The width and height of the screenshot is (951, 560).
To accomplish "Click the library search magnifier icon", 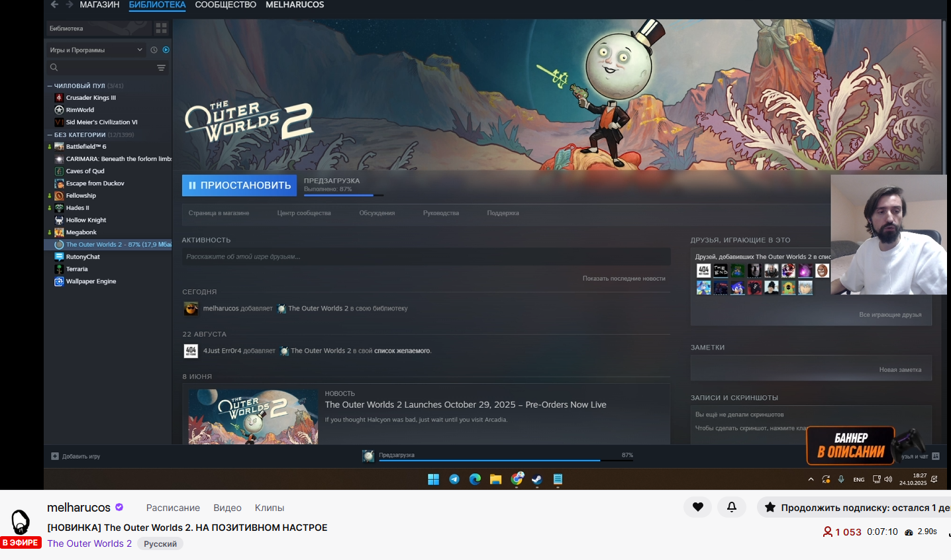I will coord(54,68).
